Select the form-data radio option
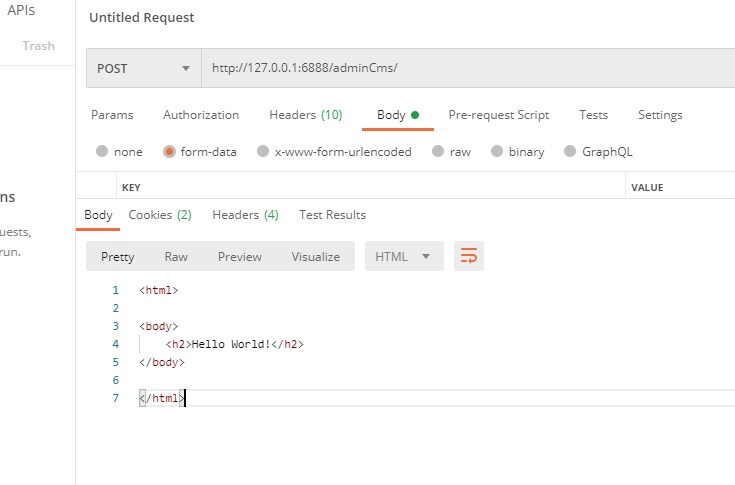This screenshot has height=485, width=735. (x=170, y=152)
